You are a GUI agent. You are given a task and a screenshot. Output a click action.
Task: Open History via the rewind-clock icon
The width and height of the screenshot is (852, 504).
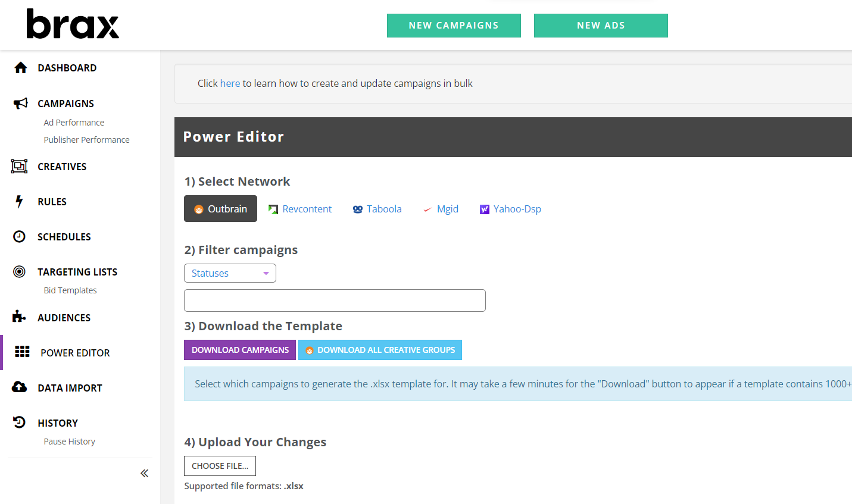click(20, 422)
